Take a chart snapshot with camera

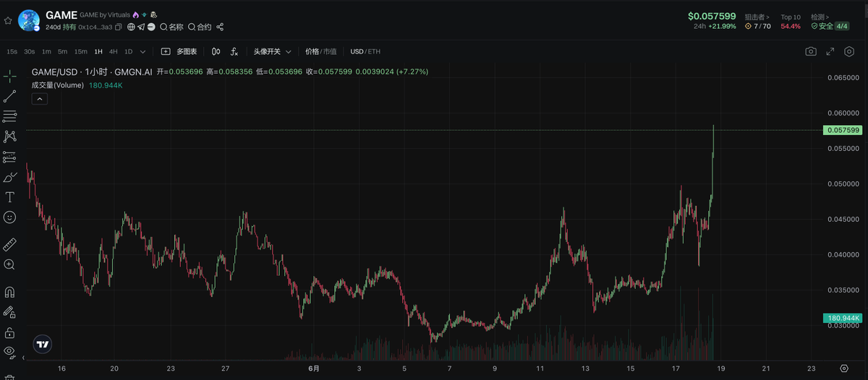pyautogui.click(x=811, y=51)
